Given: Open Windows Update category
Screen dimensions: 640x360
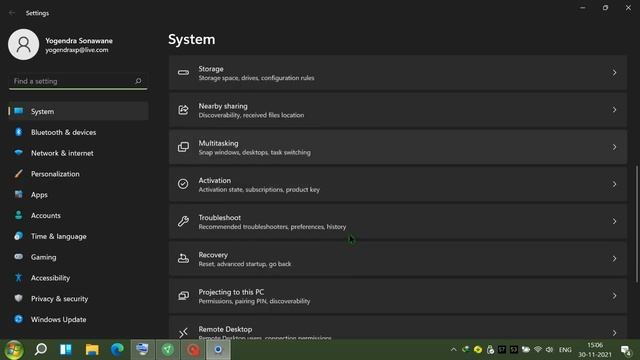Looking at the screenshot, I should (78, 320).
